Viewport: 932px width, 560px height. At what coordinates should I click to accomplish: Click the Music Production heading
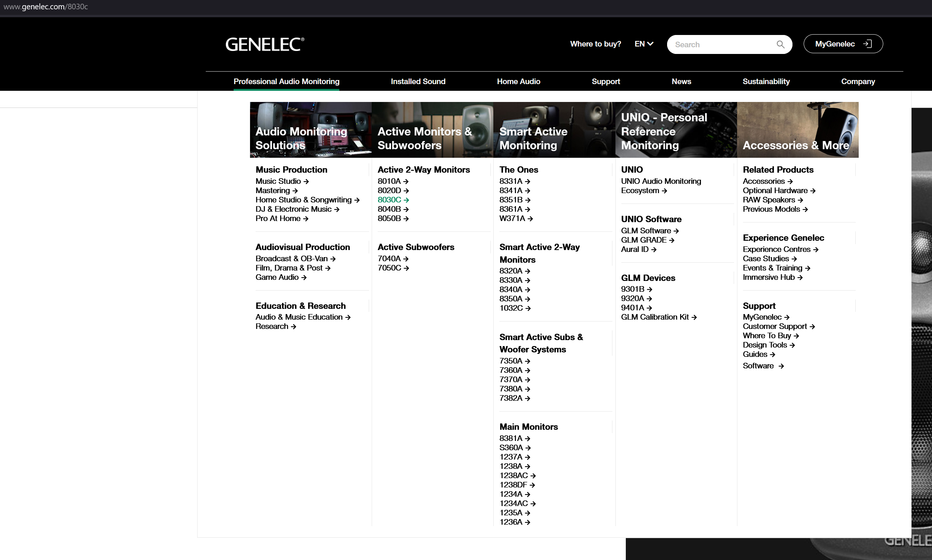coord(291,170)
